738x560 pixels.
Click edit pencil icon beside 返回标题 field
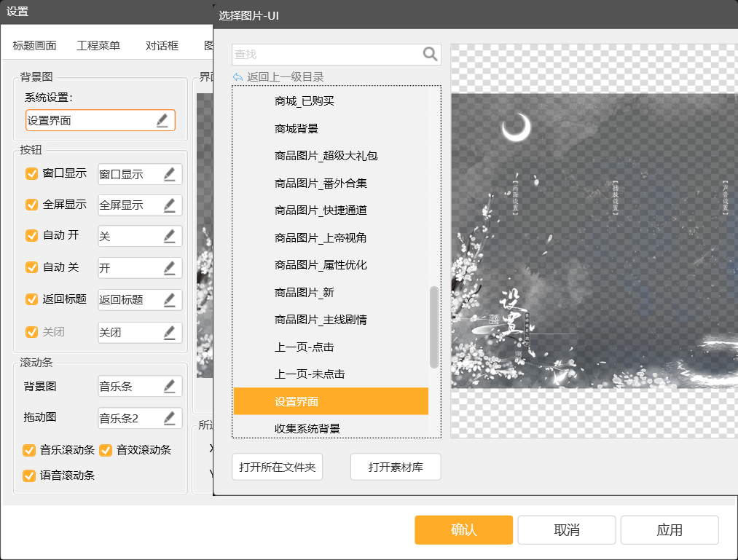coord(169,299)
